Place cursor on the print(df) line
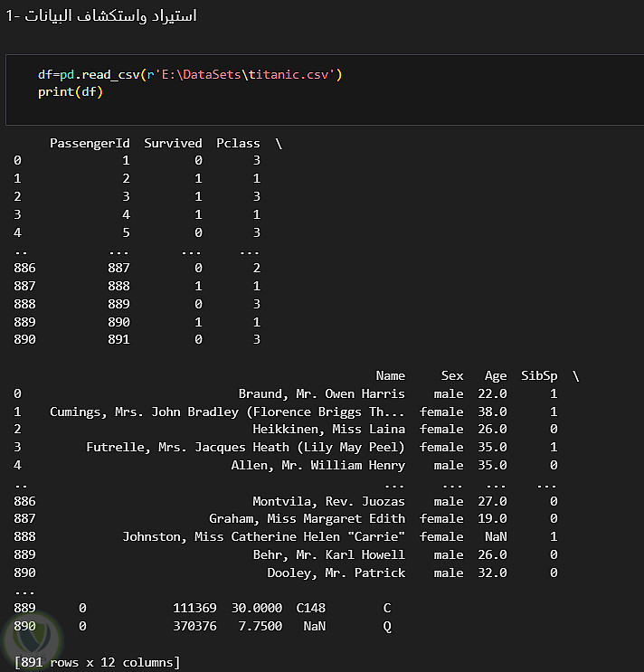Screen dimensions: 644x672 (x=71, y=92)
